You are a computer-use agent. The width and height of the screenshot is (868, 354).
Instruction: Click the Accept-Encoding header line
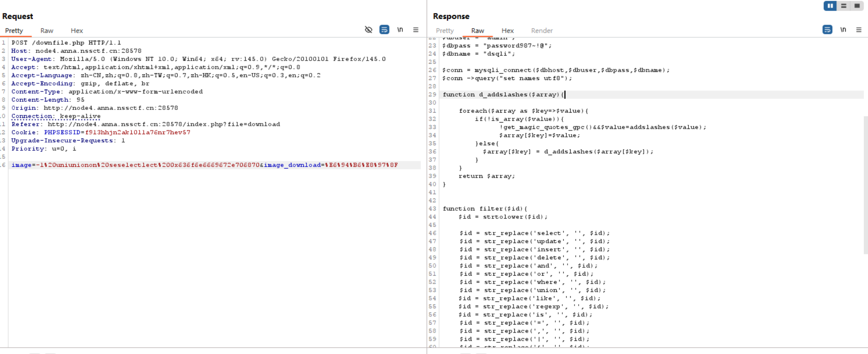[x=80, y=83]
